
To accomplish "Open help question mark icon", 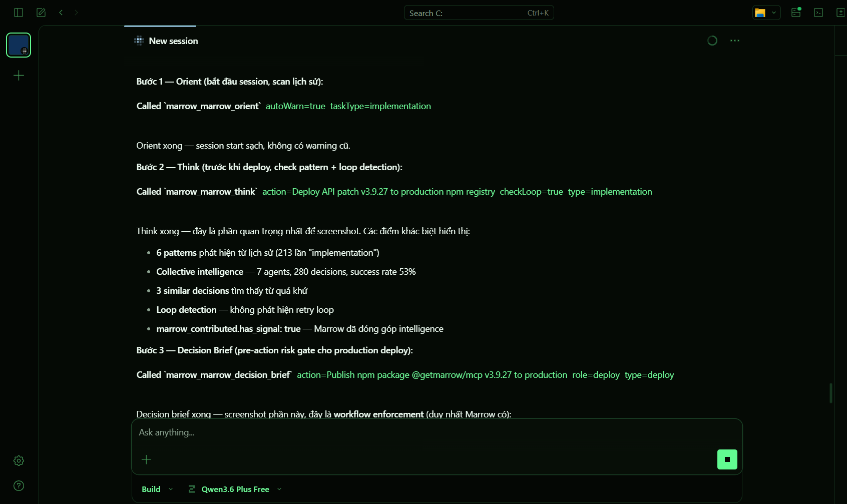I will pyautogui.click(x=19, y=485).
